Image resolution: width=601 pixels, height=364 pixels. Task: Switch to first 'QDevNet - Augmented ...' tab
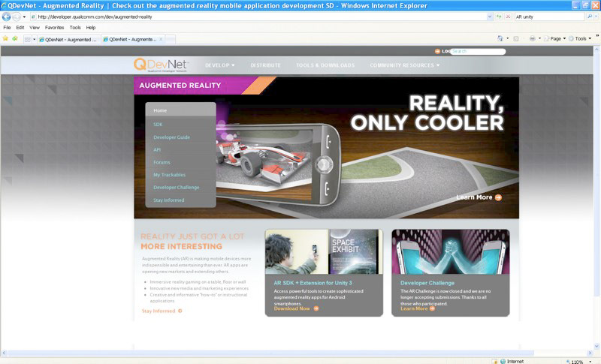(68, 40)
